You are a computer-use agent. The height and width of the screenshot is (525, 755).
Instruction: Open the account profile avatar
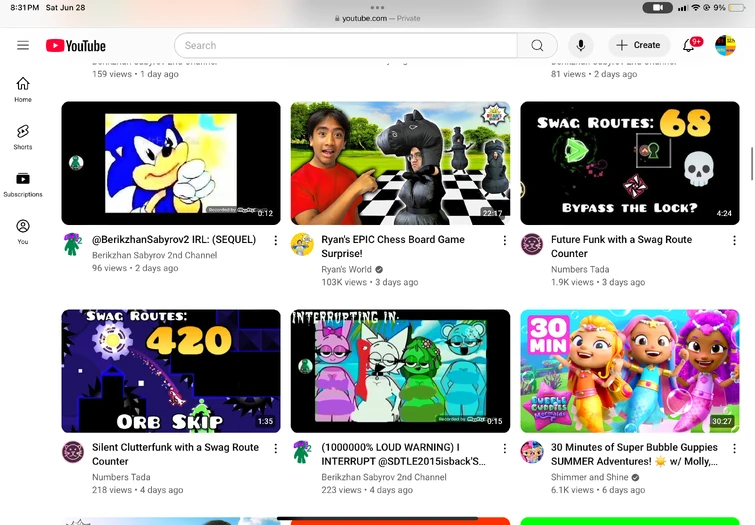pos(725,45)
